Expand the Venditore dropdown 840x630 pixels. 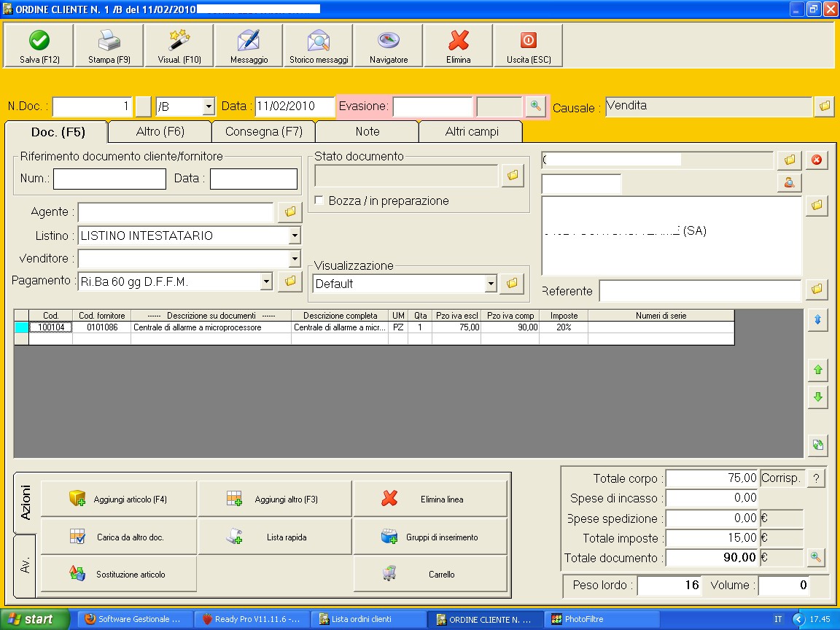pyautogui.click(x=295, y=259)
